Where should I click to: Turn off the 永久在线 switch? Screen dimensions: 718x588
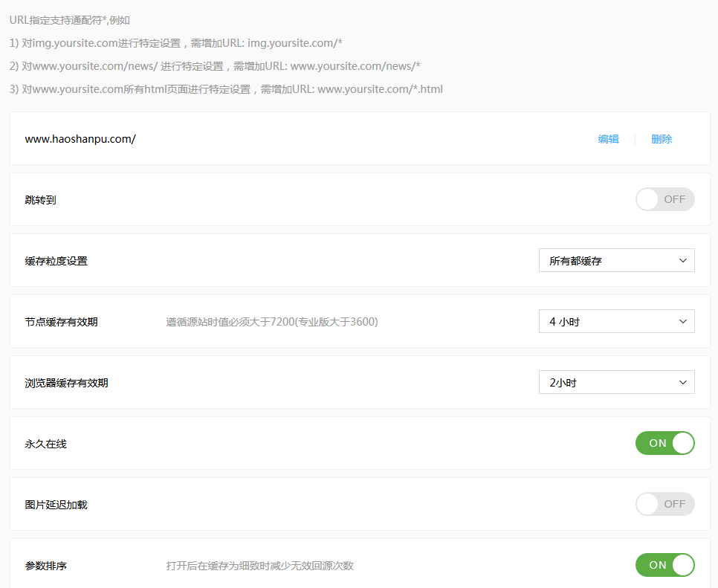[664, 443]
